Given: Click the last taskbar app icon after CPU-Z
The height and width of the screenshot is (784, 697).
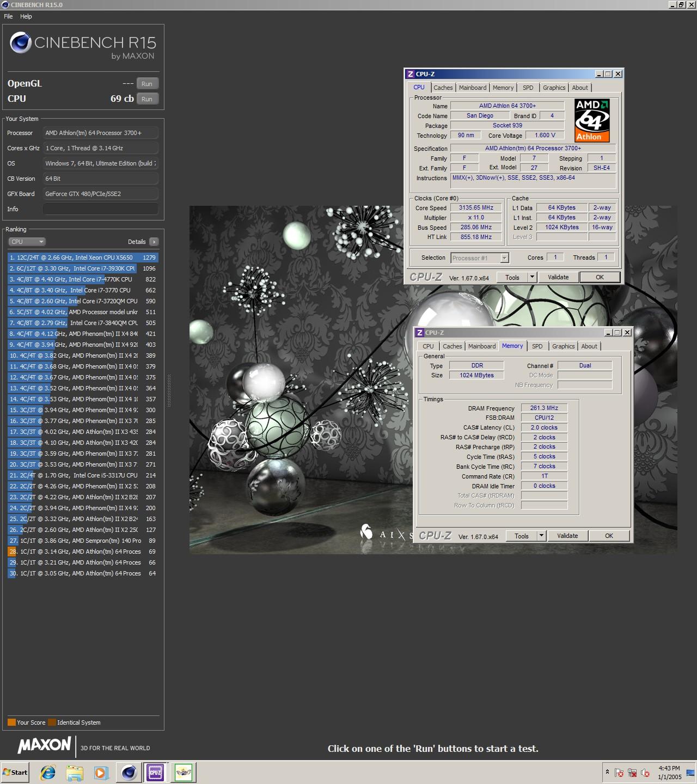Looking at the screenshot, I should (x=184, y=773).
